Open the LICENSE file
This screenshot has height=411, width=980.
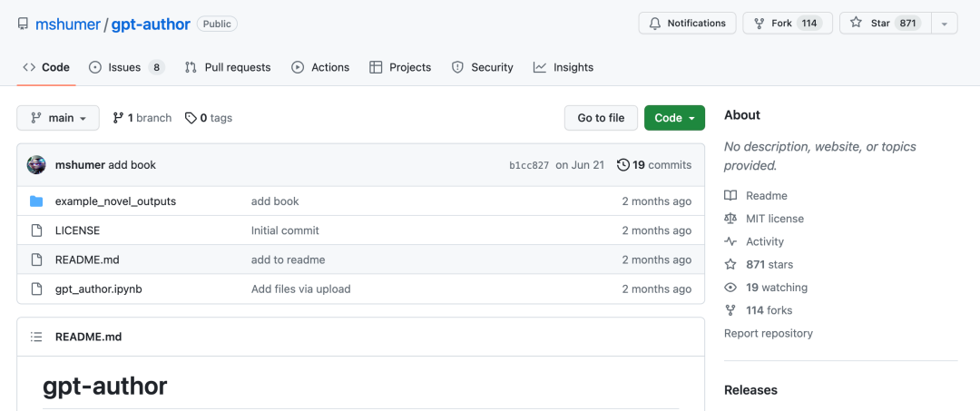tap(77, 230)
